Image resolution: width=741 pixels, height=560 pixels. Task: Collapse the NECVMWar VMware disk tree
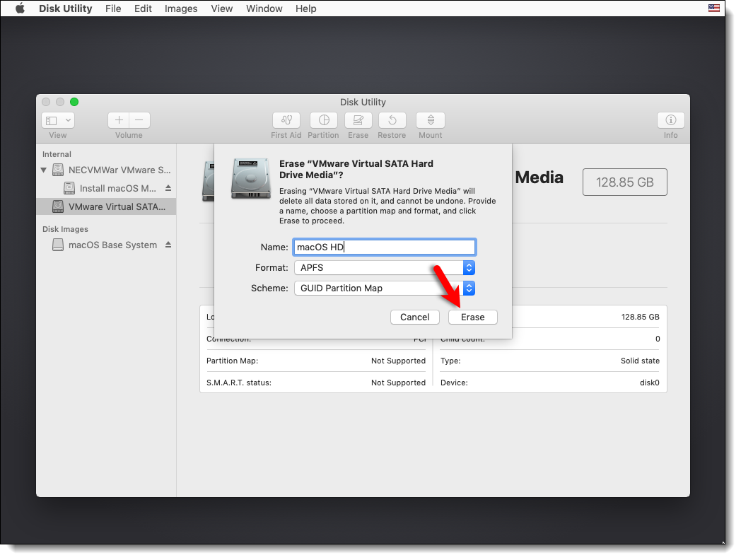click(x=43, y=170)
